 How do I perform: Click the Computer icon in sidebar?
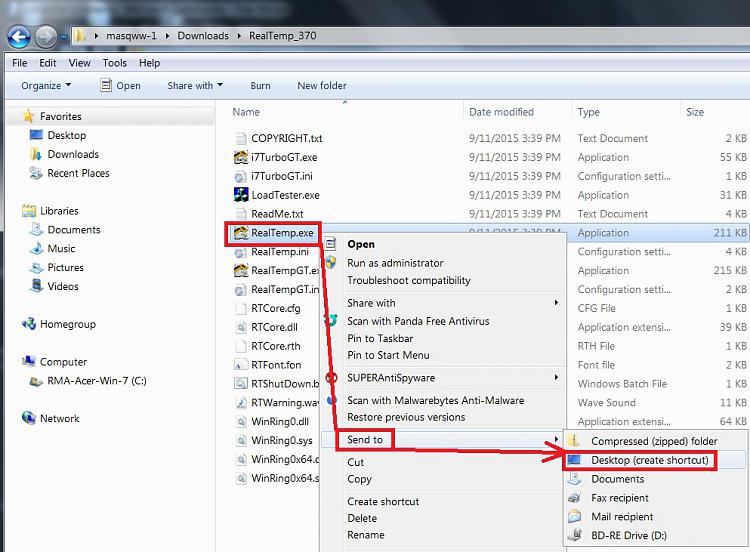pos(29,362)
